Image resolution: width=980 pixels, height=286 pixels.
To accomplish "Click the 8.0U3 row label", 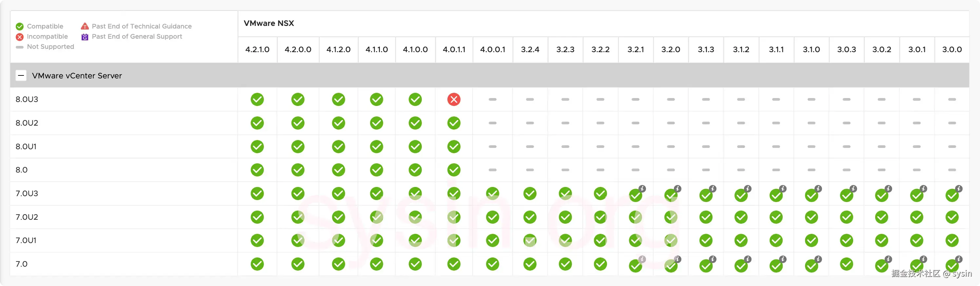I will tap(27, 99).
